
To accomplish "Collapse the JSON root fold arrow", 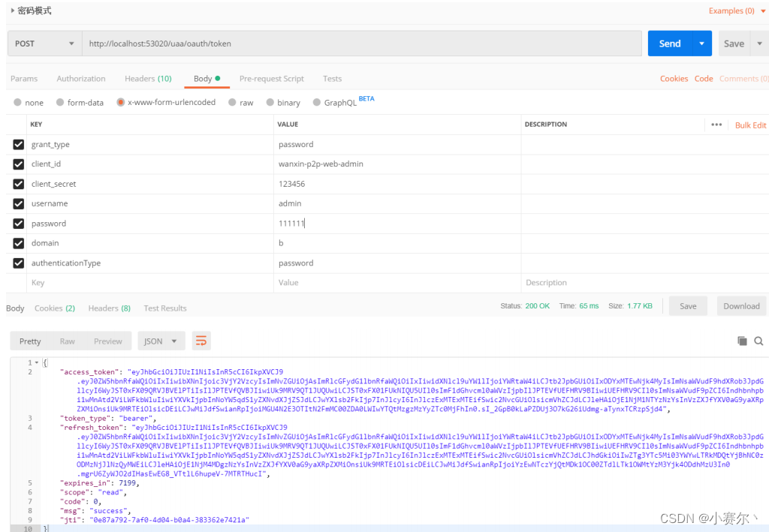I will coord(36,362).
